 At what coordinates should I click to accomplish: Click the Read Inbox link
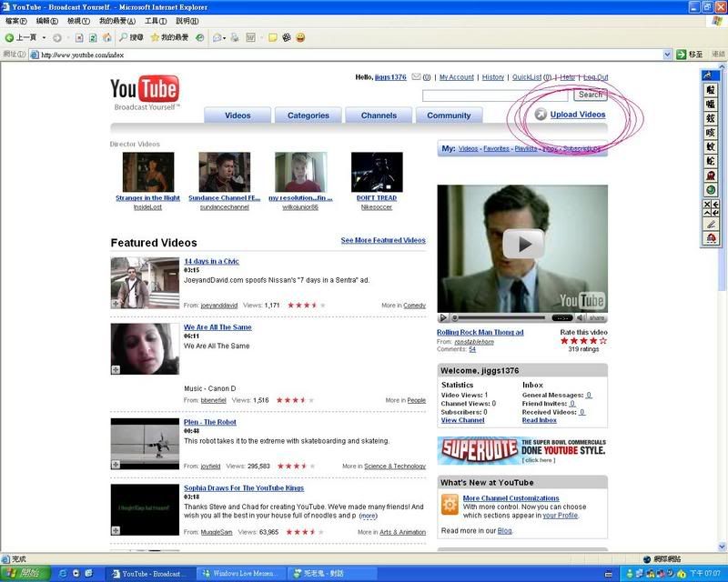[539, 420]
